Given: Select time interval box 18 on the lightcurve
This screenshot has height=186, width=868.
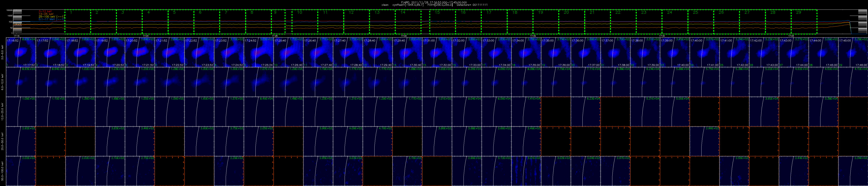Looking at the screenshot, I should [x=520, y=22].
